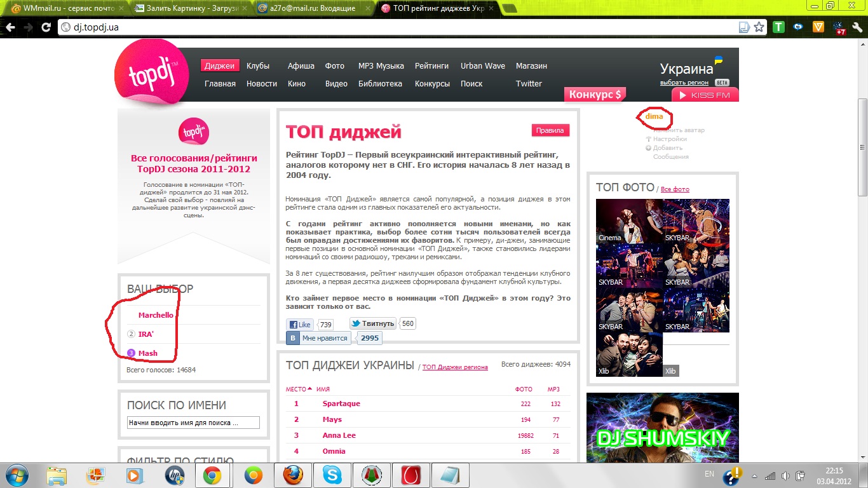Click the orange V extension icon

818,27
